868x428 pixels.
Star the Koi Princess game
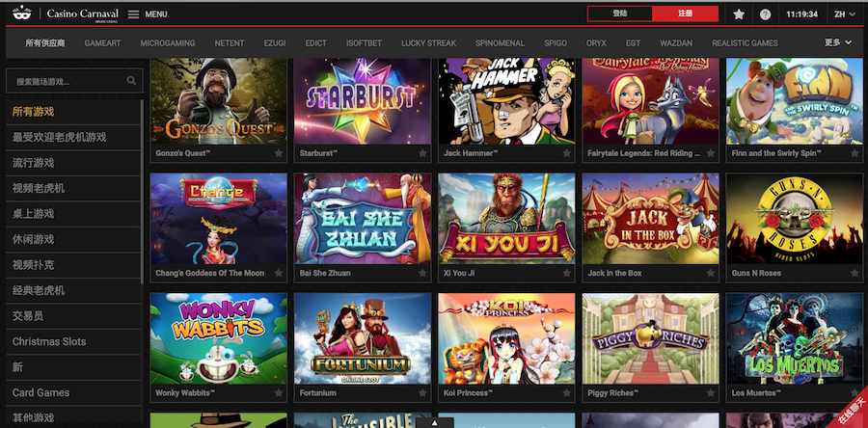[566, 393]
